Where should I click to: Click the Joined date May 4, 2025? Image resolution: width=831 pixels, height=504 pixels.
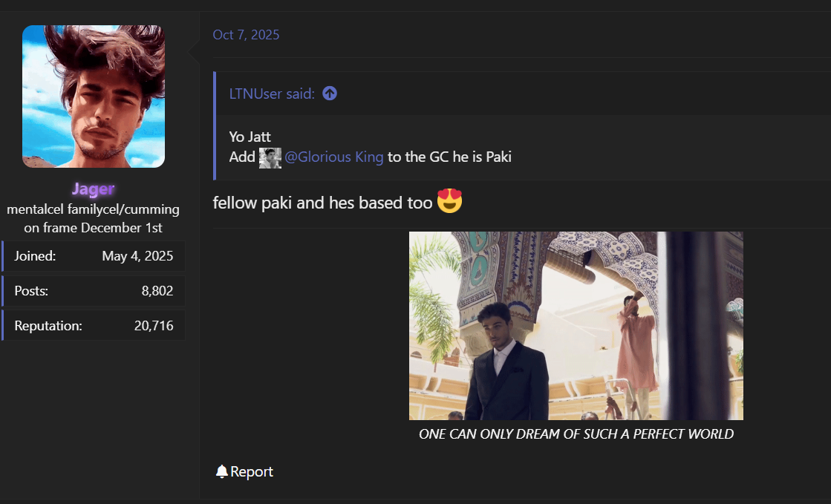click(x=137, y=256)
